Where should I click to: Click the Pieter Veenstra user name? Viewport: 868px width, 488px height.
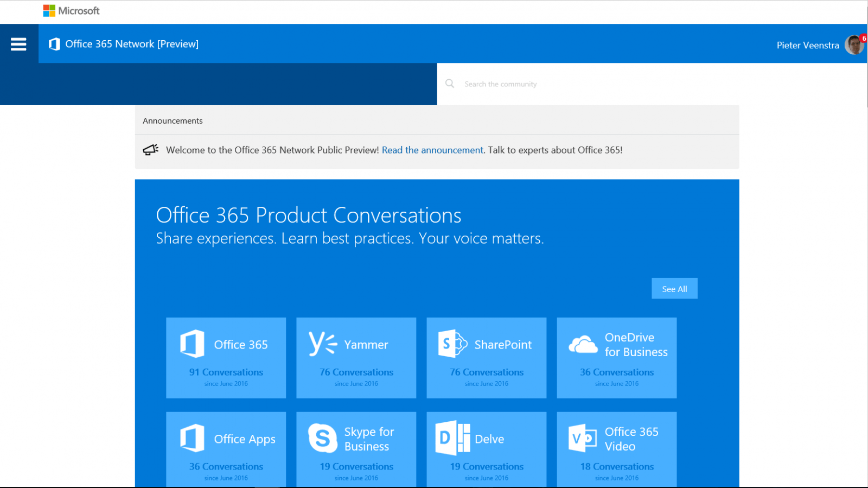(808, 45)
